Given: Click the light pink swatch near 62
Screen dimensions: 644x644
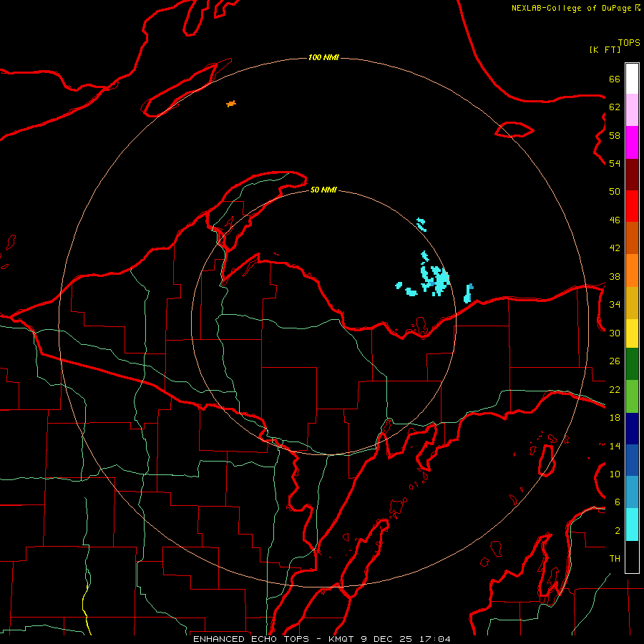Looking at the screenshot, I should click(632, 110).
